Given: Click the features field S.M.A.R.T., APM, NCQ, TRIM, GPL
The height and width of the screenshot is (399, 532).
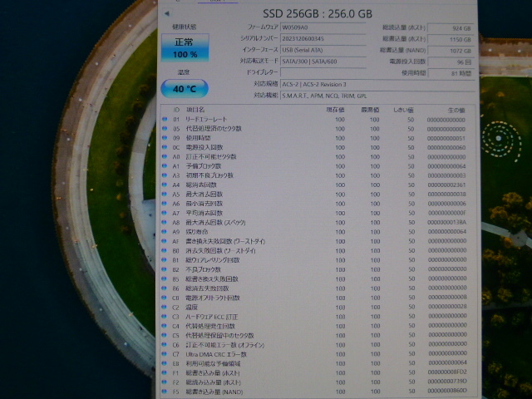Looking at the screenshot, I should pos(377,96).
